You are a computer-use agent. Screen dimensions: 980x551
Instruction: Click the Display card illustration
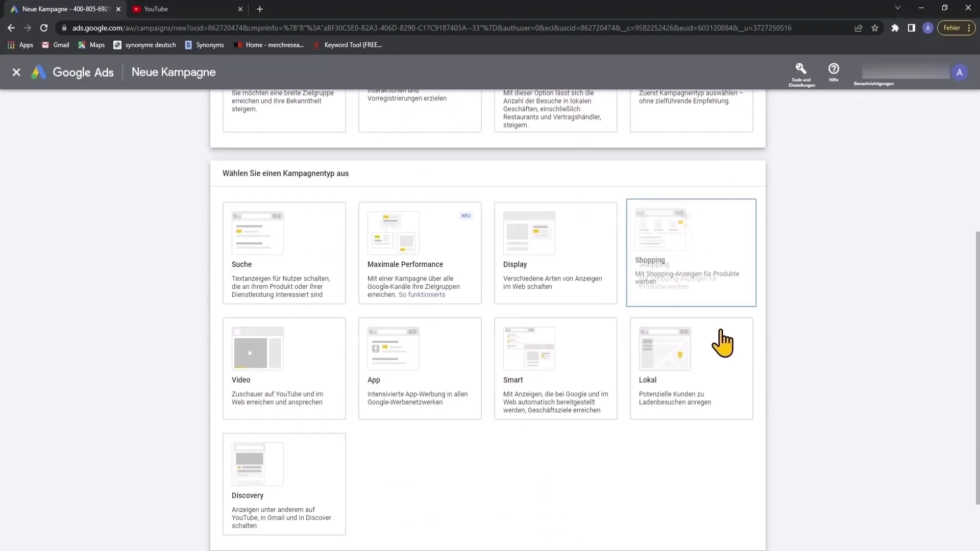[x=529, y=233]
